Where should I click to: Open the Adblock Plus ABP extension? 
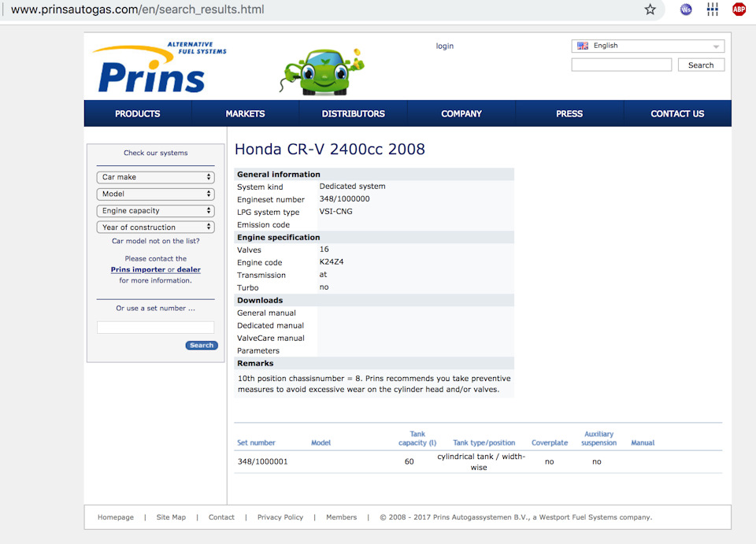coord(739,9)
